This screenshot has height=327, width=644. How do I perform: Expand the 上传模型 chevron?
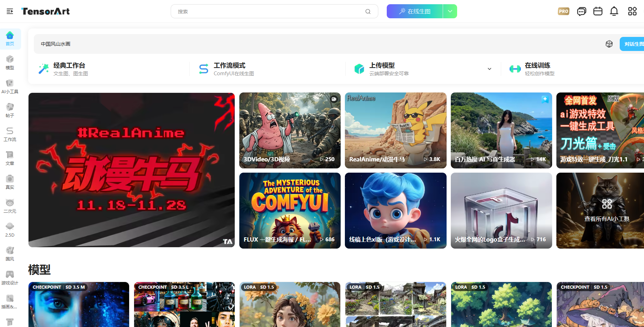coord(489,69)
